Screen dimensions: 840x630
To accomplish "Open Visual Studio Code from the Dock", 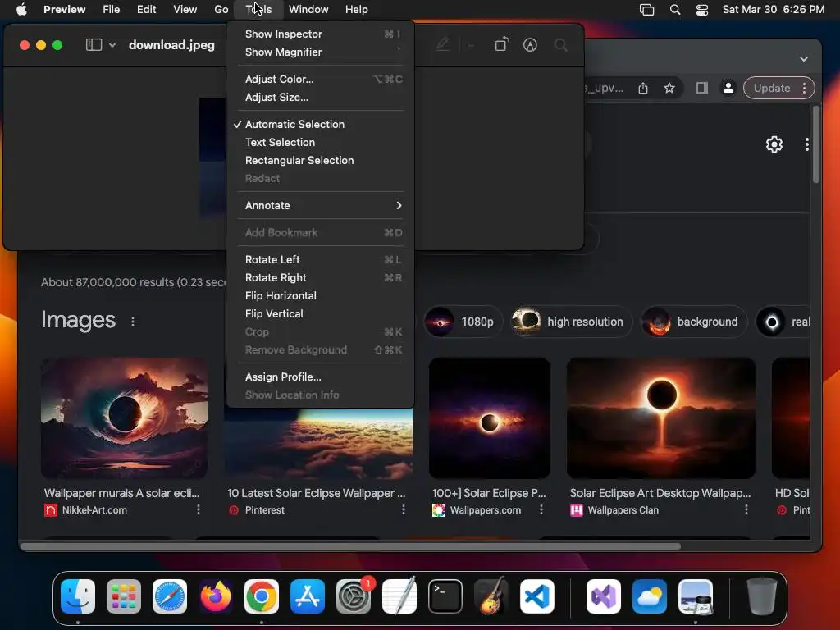I will [536, 596].
